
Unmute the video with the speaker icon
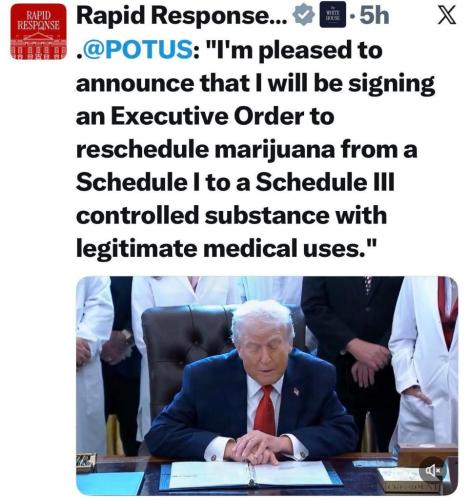tap(433, 470)
